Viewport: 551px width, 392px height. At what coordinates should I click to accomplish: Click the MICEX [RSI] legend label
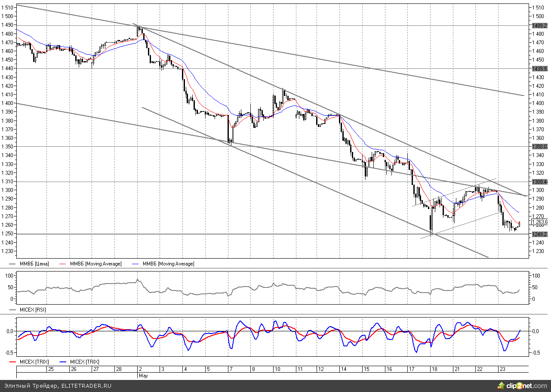(33, 309)
